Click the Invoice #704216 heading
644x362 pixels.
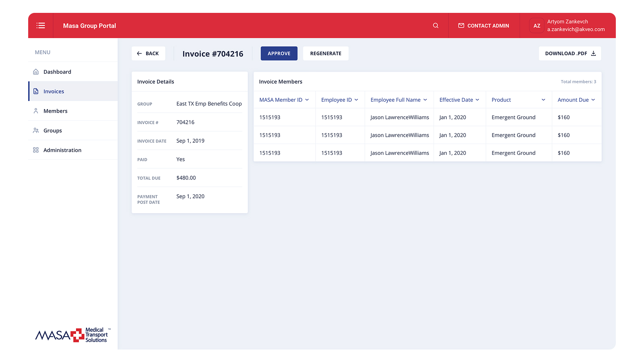coord(213,54)
